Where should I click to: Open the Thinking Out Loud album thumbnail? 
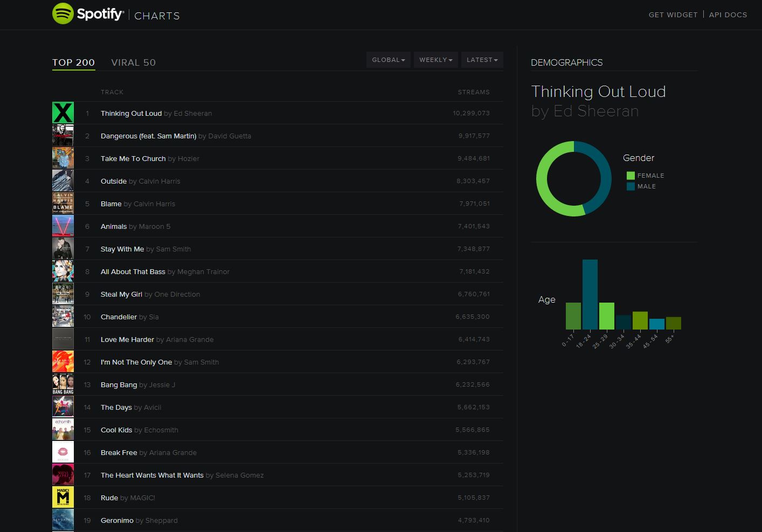point(63,113)
